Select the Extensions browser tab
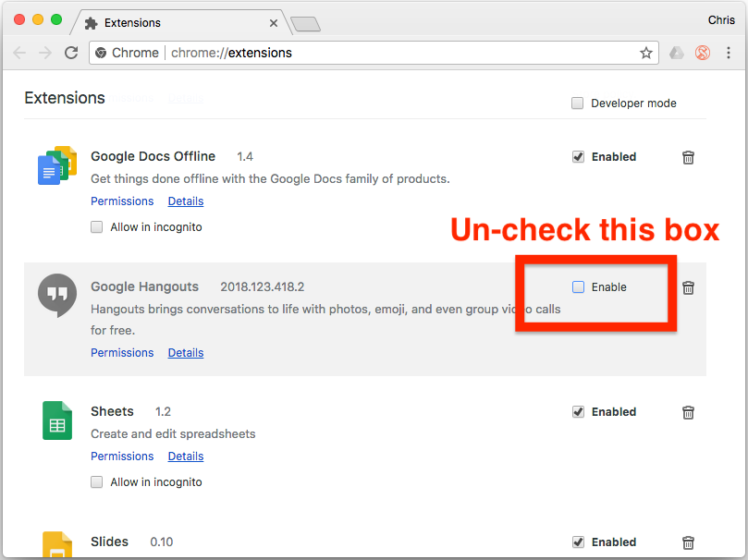 181,22
